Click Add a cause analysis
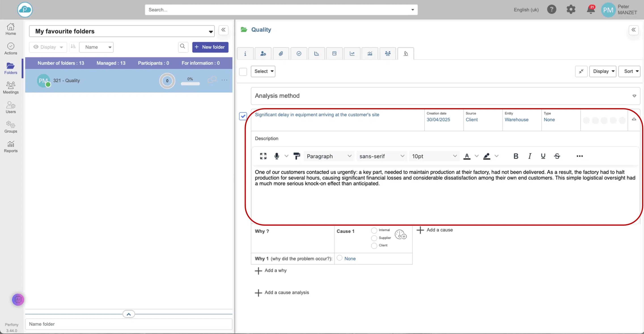This screenshot has height=334, width=644. (282, 292)
